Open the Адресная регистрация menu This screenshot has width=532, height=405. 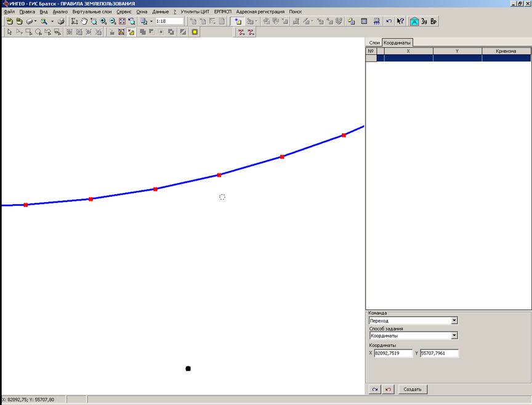point(260,12)
